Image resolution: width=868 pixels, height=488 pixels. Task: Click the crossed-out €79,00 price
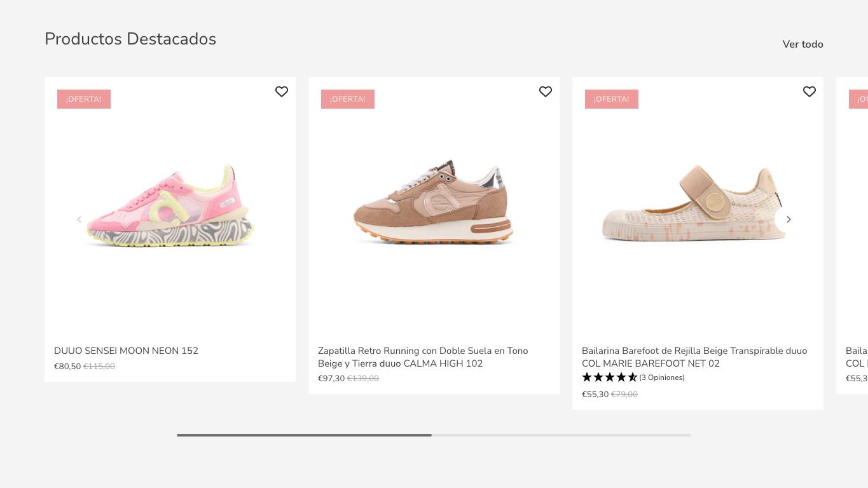click(624, 395)
